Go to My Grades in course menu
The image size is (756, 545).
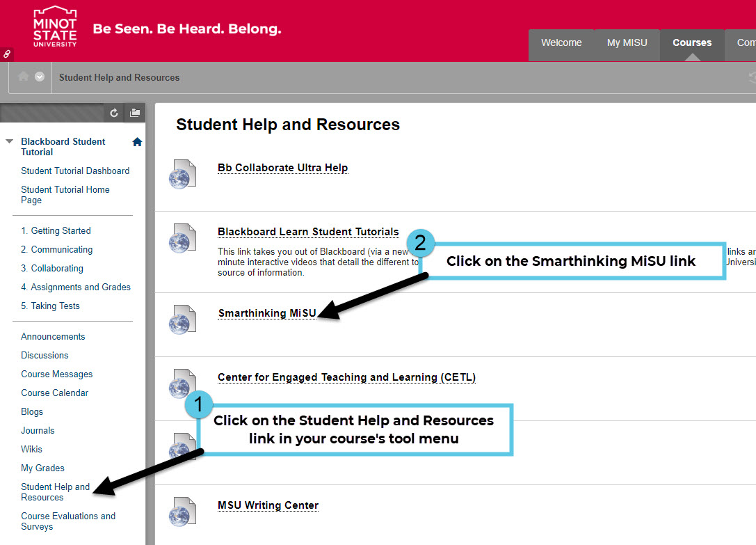[42, 468]
